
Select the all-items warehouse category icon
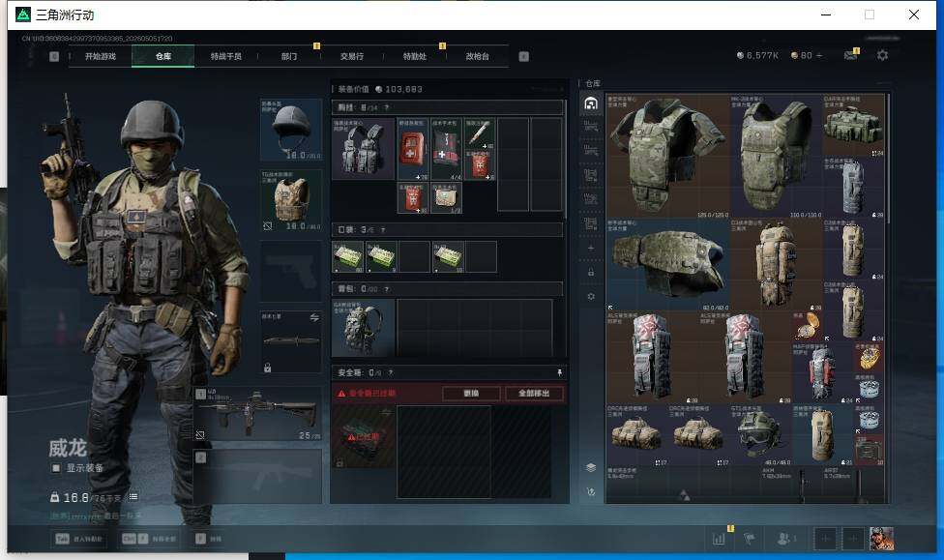[x=591, y=103]
